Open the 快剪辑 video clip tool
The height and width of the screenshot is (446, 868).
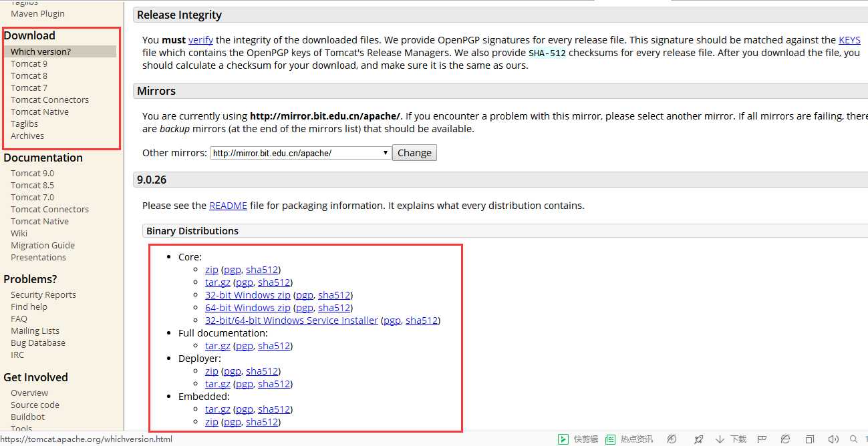click(x=578, y=439)
